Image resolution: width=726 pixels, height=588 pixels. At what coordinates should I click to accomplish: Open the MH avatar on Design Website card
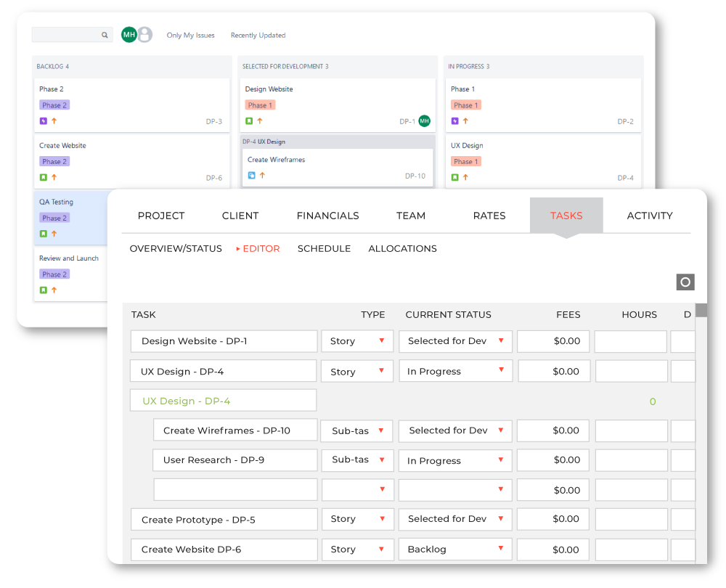coord(423,121)
